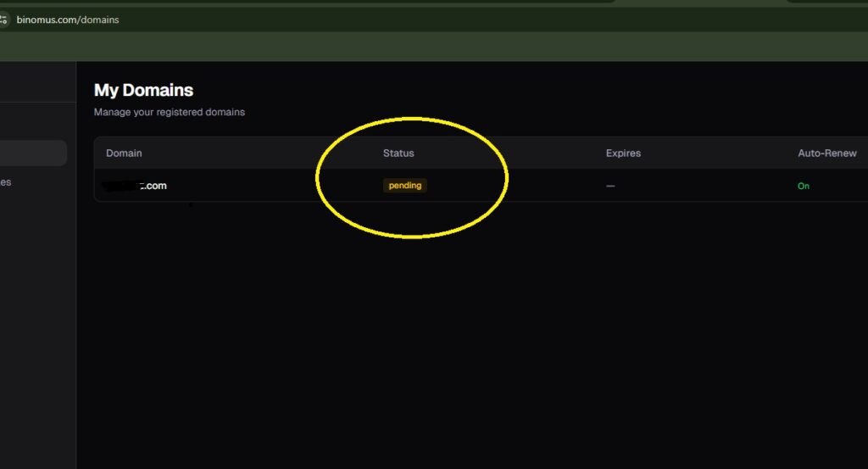
Task: Open the redacted .com domain entry
Action: coord(136,186)
